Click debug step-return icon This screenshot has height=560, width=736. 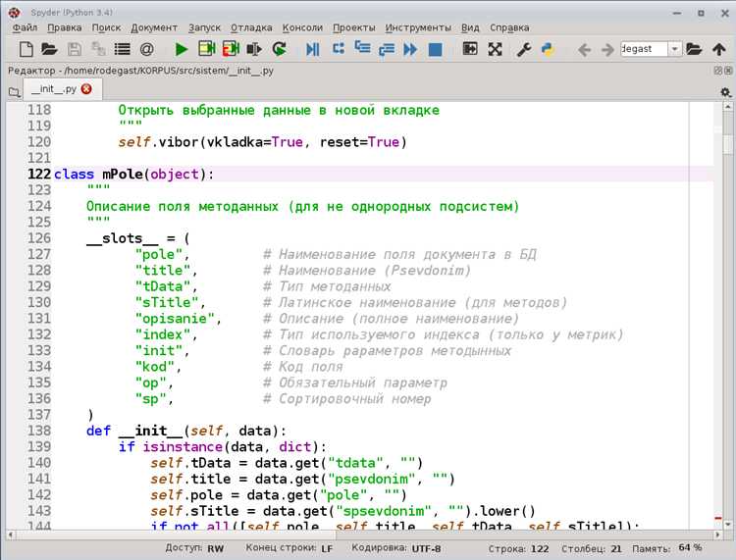point(387,49)
